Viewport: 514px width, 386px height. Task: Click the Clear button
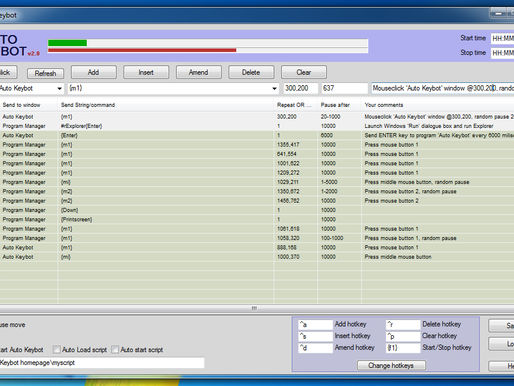pyautogui.click(x=304, y=72)
